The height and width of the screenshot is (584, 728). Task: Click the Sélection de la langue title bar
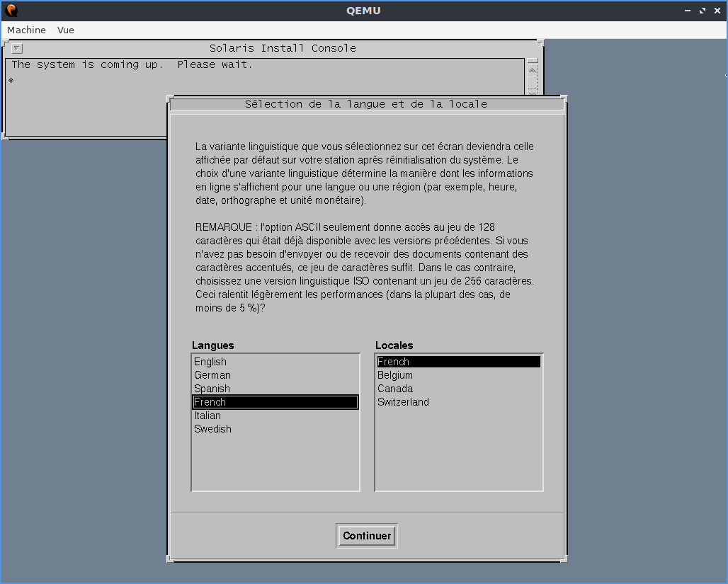[x=366, y=105]
